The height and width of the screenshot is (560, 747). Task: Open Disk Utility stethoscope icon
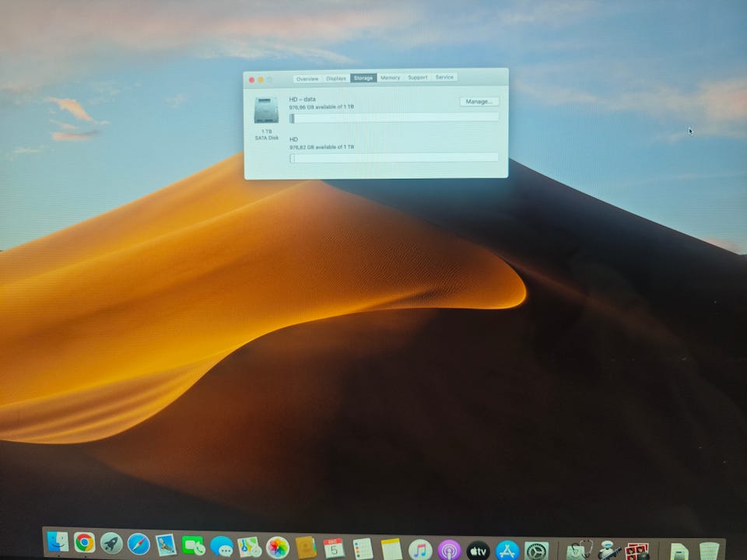pos(579,551)
